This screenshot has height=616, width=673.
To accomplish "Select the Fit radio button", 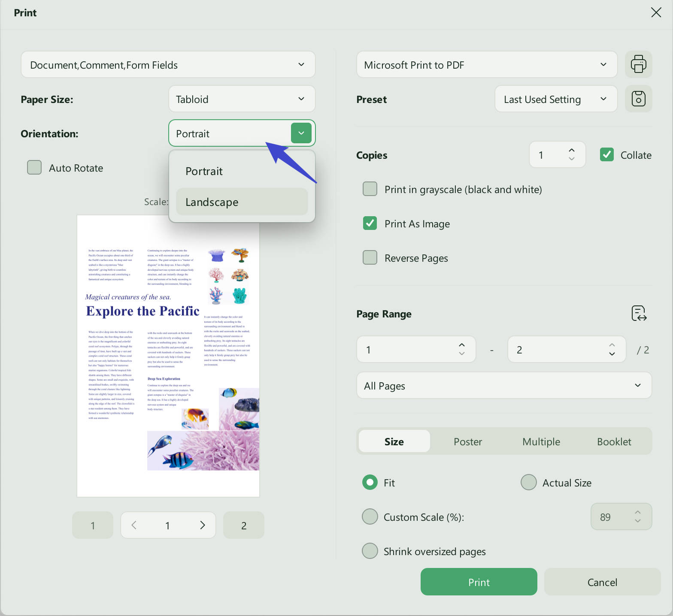I will [370, 482].
